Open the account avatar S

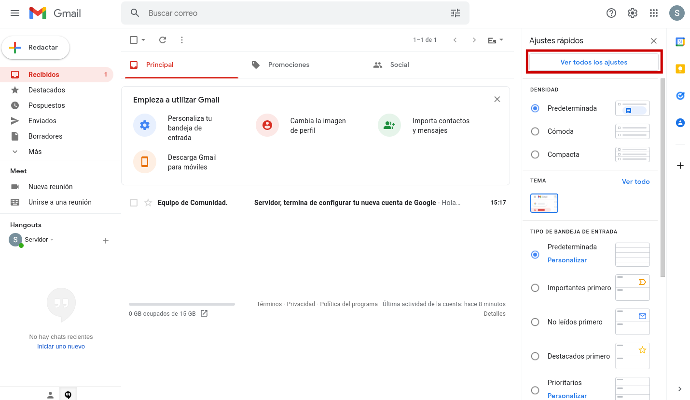[676, 13]
